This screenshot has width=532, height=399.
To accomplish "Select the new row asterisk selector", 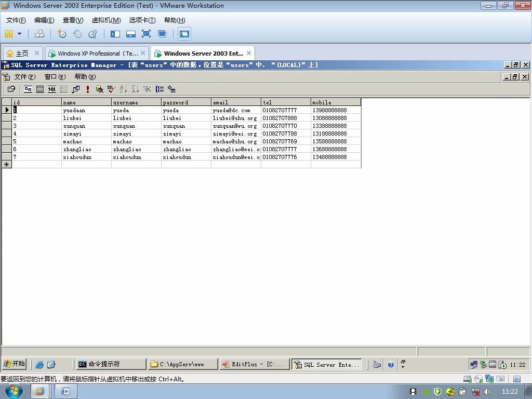I will click(7, 165).
